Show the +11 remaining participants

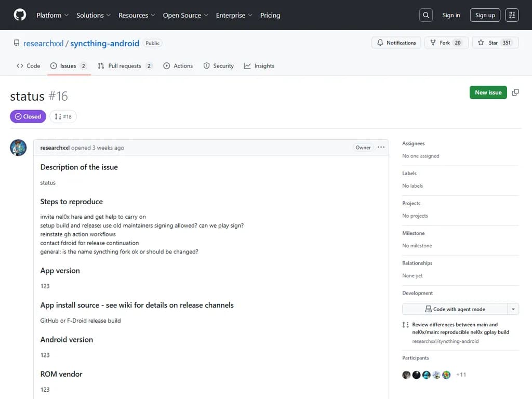pos(461,375)
